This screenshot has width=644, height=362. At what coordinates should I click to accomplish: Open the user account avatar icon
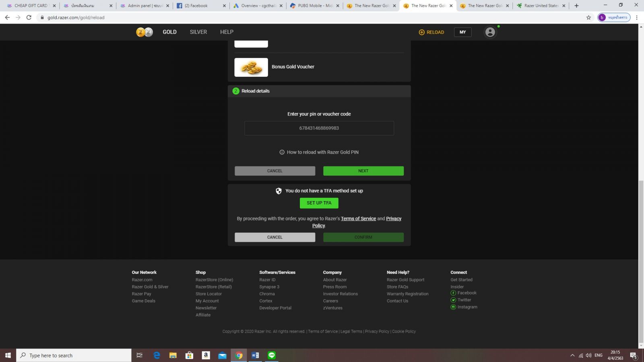click(x=490, y=32)
